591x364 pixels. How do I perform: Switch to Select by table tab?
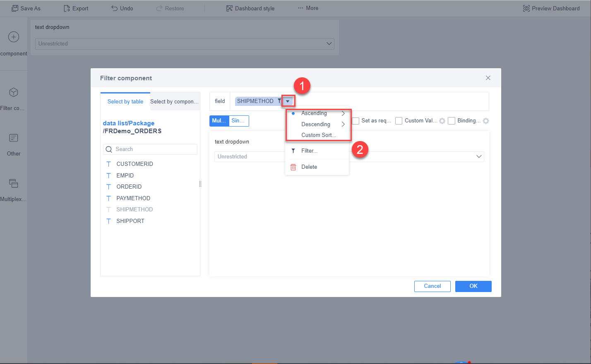[125, 101]
